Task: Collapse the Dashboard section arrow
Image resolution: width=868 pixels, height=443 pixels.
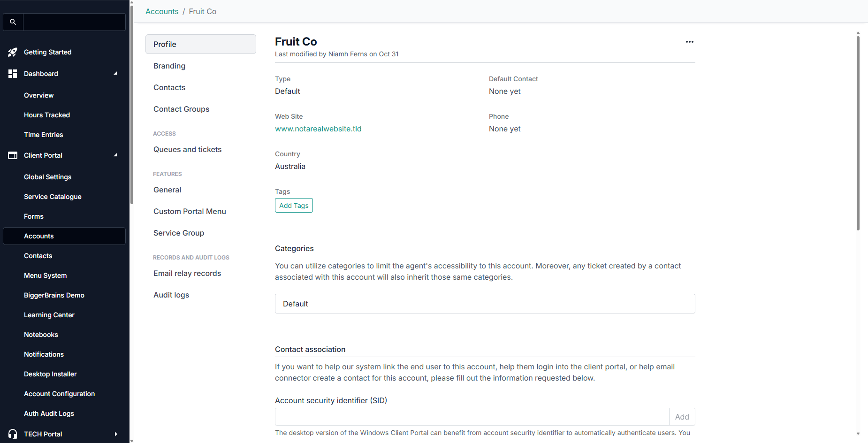Action: (115, 74)
